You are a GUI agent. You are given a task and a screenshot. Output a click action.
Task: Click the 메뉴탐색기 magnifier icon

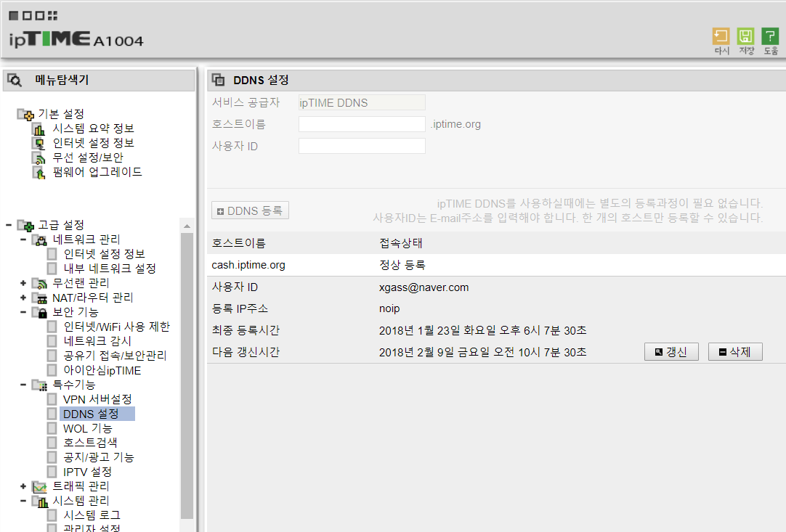(x=15, y=80)
